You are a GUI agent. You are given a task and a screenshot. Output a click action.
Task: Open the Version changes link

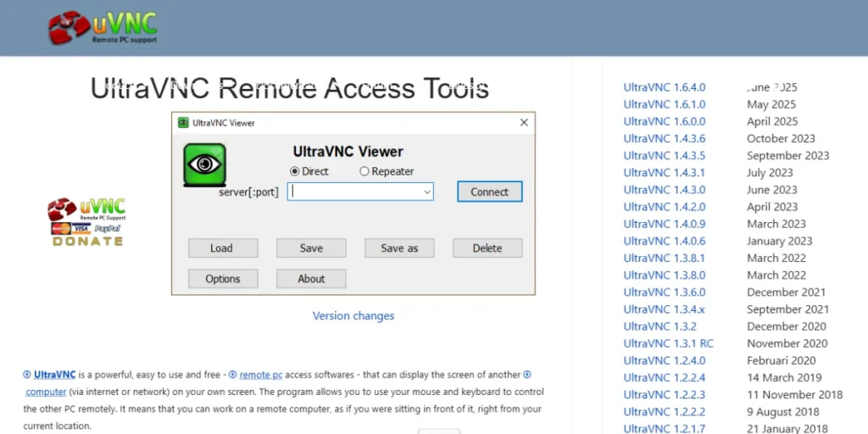[x=353, y=316]
